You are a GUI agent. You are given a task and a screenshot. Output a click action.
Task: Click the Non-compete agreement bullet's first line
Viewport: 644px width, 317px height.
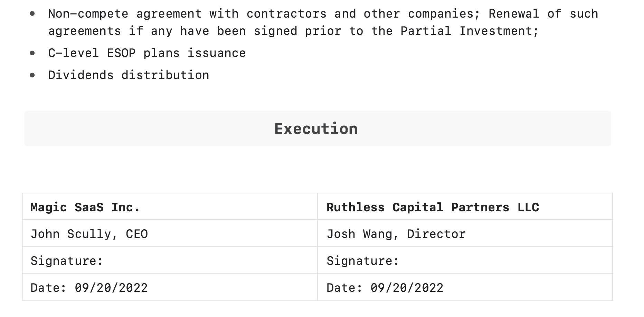pyautogui.click(x=323, y=13)
